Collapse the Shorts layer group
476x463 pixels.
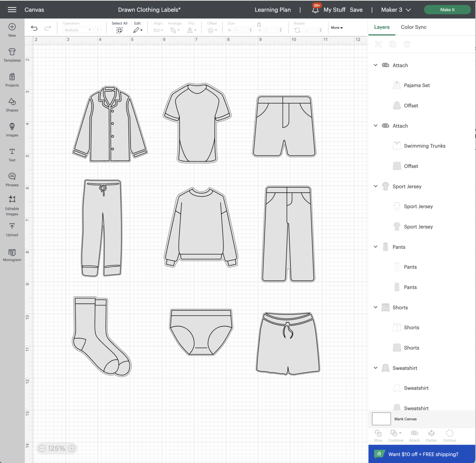pos(376,307)
